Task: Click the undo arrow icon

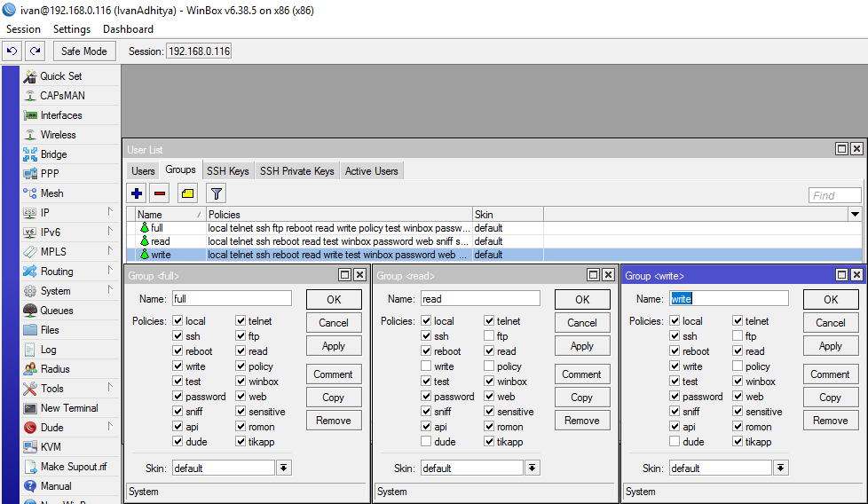Action: click(x=12, y=51)
